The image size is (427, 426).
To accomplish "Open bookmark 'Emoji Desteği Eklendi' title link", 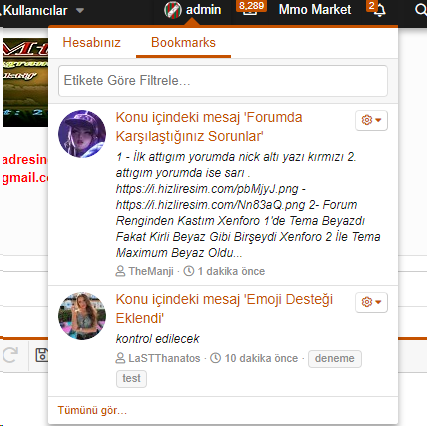I will click(x=224, y=309).
